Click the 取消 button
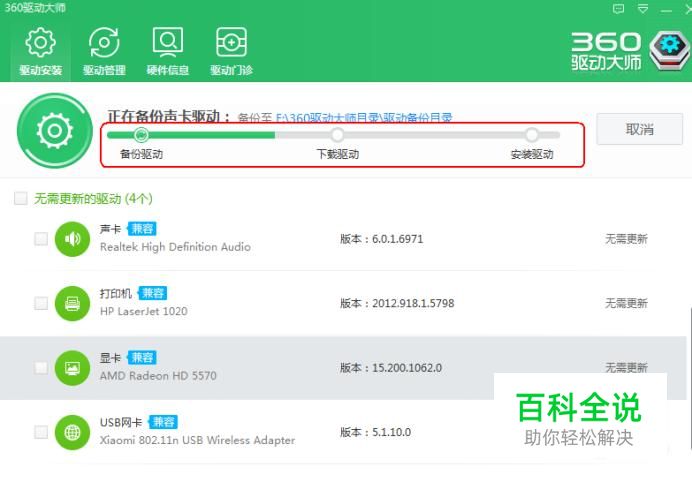692x482 pixels. click(639, 129)
